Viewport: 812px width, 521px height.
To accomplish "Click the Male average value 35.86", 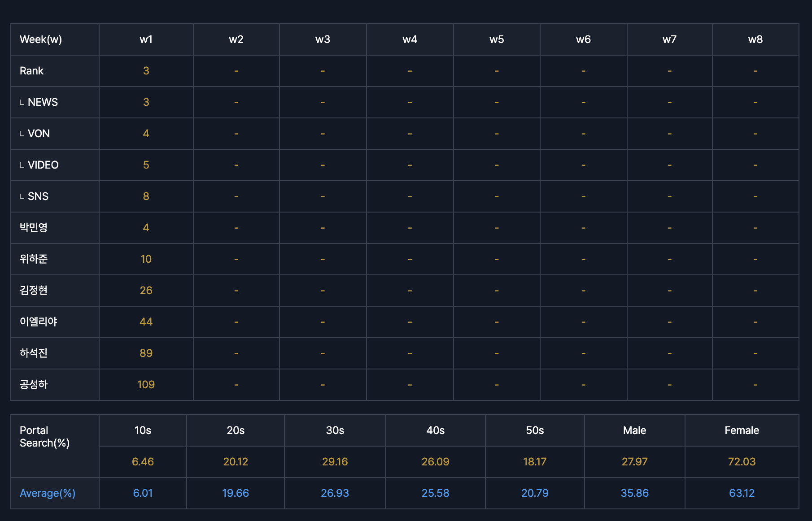I will pyautogui.click(x=634, y=493).
